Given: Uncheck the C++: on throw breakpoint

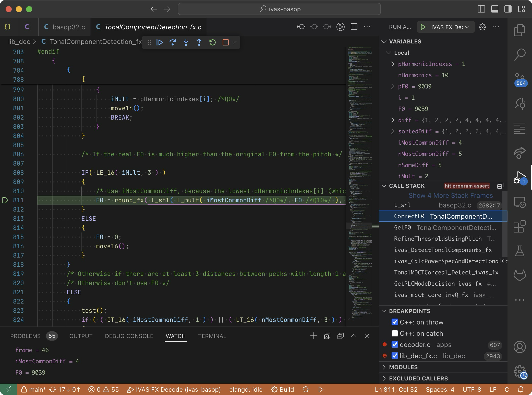Looking at the screenshot, I should [x=395, y=322].
